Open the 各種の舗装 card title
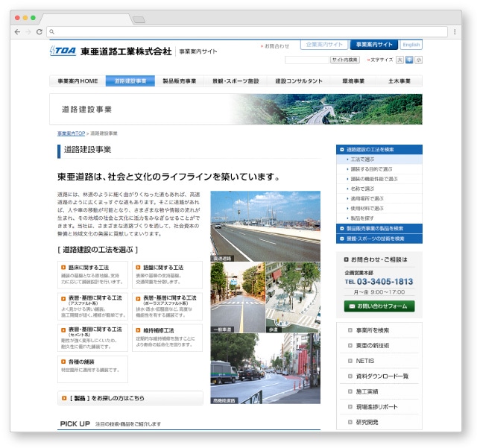The width and height of the screenshot is (477, 448). (x=81, y=362)
